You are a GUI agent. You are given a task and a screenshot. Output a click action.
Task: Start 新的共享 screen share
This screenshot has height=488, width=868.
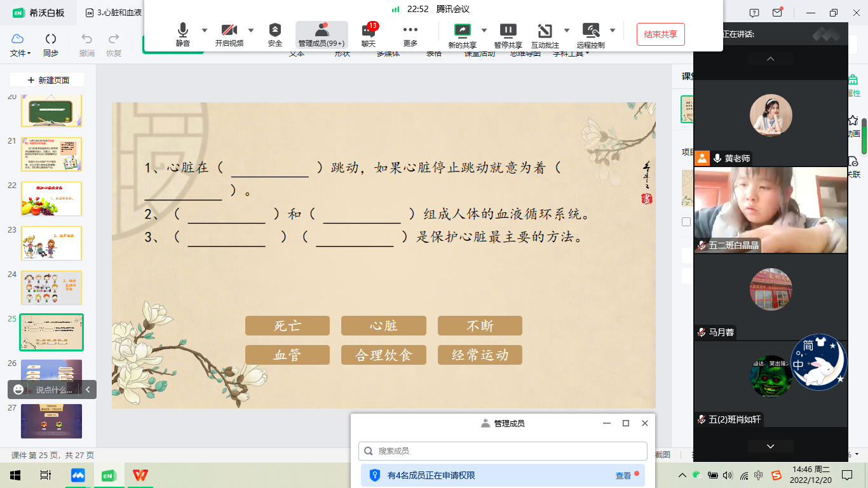463,36
